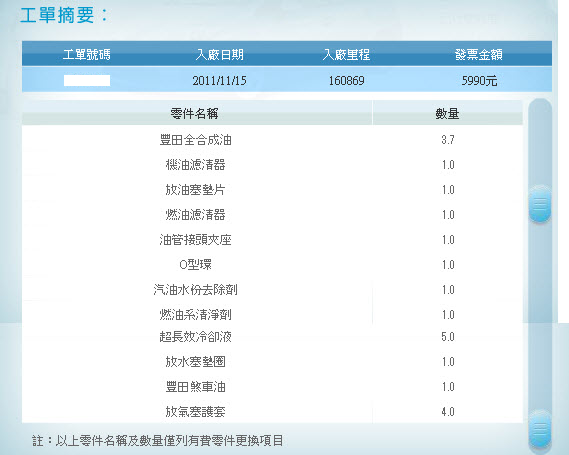The image size is (569, 455).
Task: Select the 放氣塞護套 row
Action: 272,411
